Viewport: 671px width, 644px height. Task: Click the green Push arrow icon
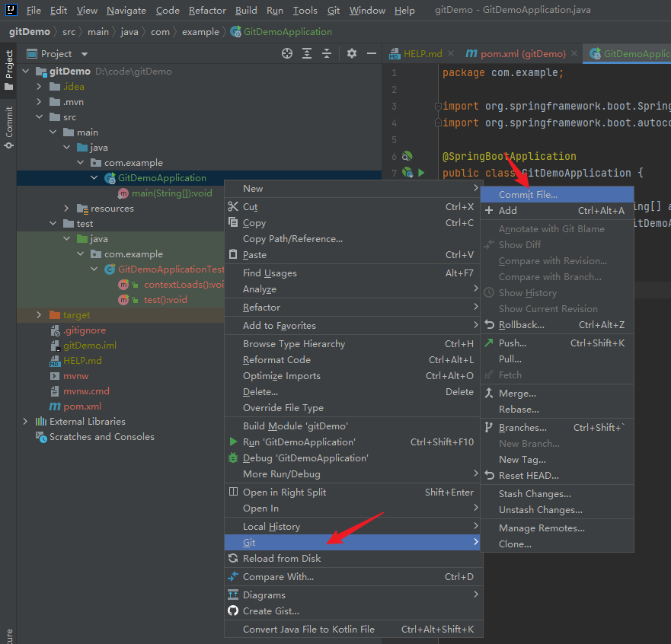[489, 343]
